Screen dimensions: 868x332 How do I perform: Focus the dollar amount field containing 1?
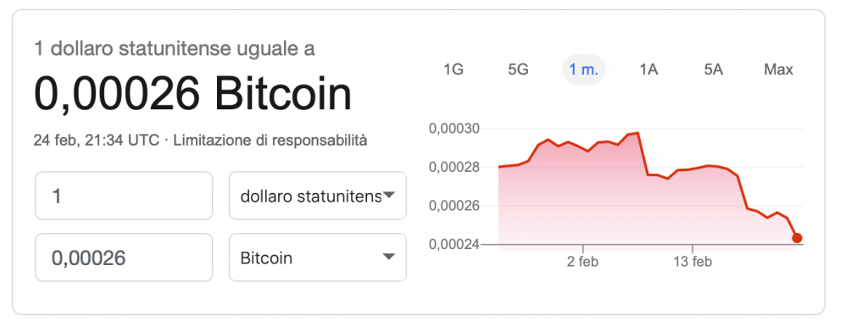124,196
